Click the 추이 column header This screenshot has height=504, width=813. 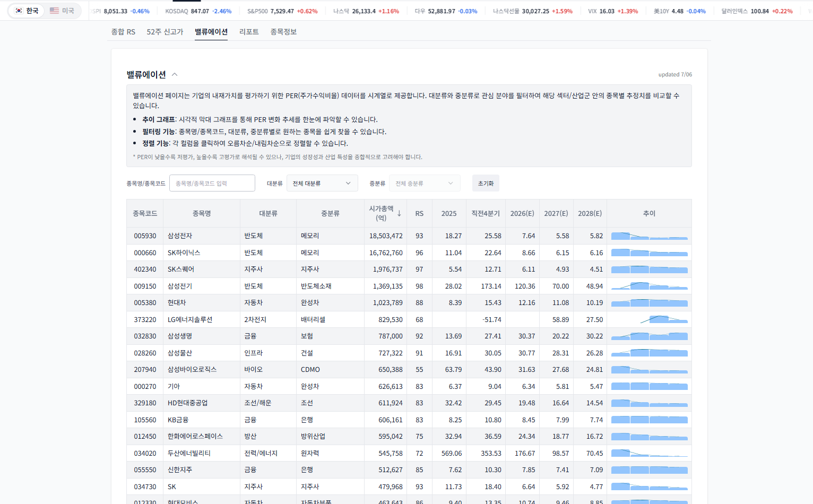click(649, 213)
